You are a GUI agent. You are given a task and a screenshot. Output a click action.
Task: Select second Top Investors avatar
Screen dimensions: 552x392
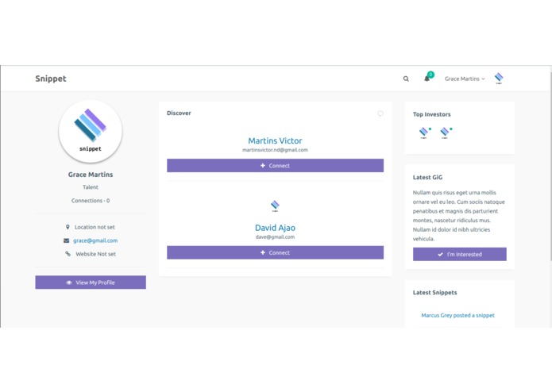coord(446,133)
